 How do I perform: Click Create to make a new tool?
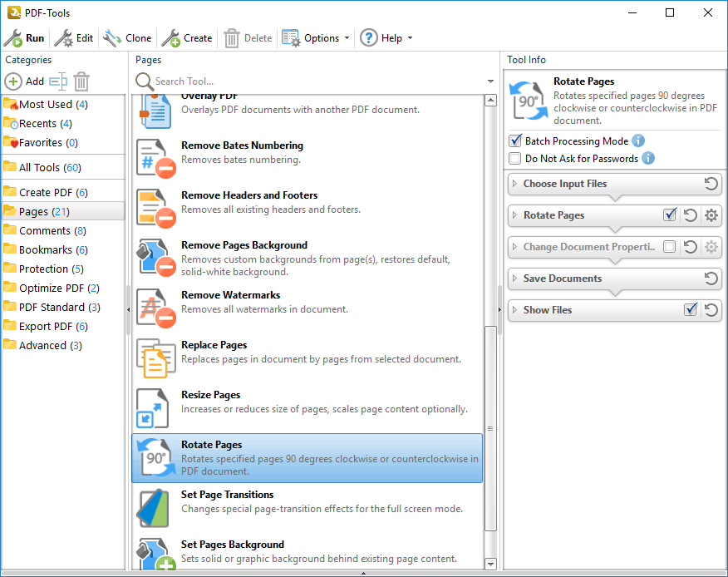(187, 38)
